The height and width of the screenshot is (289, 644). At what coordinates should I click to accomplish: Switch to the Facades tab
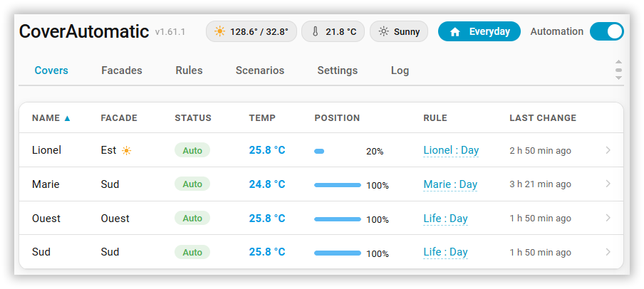tap(122, 70)
